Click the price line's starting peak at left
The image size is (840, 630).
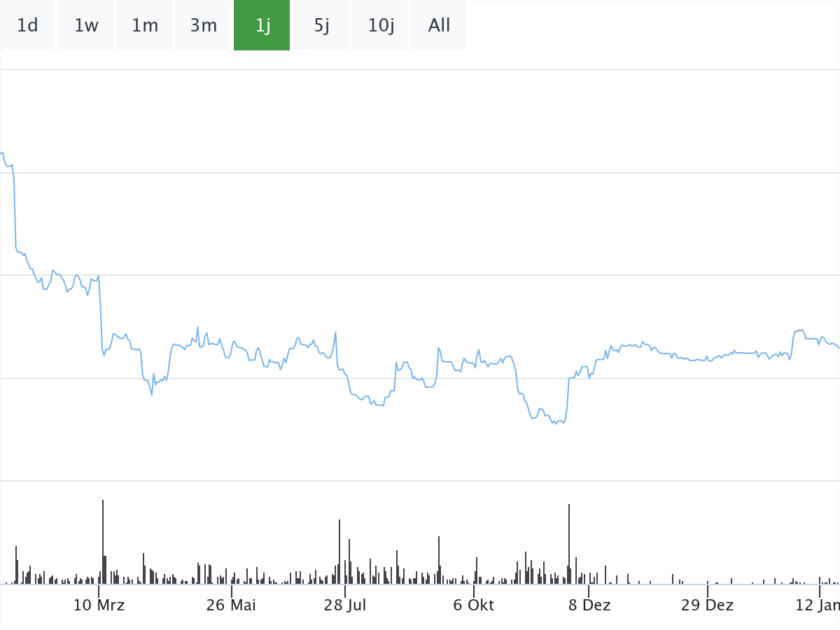[x=3, y=153]
